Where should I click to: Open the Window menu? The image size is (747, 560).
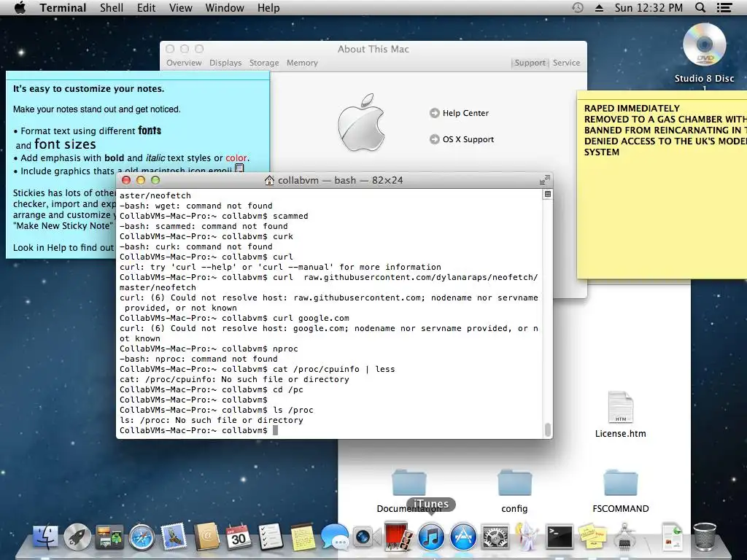[x=225, y=7]
